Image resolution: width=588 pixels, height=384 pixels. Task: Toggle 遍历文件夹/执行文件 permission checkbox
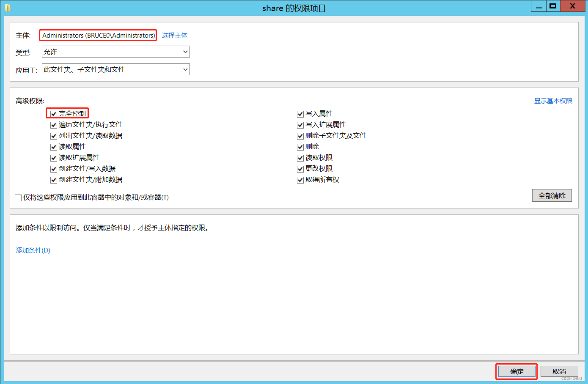54,125
